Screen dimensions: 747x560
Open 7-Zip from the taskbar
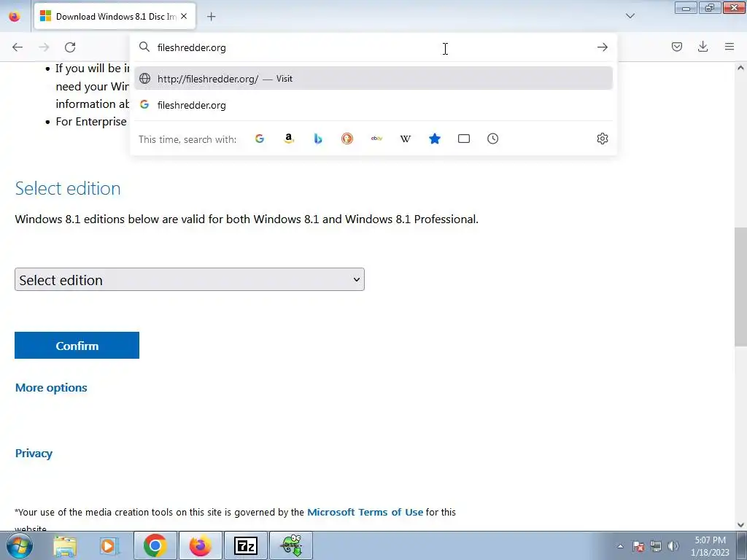point(246,545)
